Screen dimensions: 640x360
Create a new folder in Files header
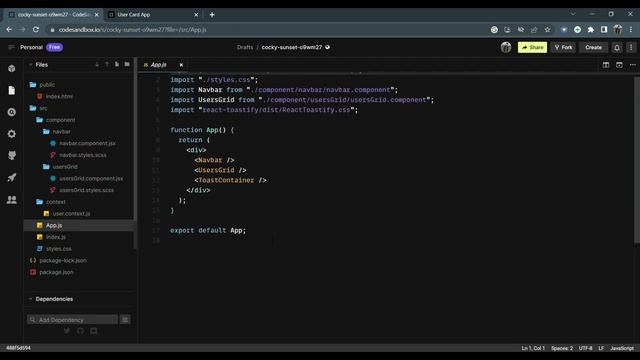[x=127, y=64]
